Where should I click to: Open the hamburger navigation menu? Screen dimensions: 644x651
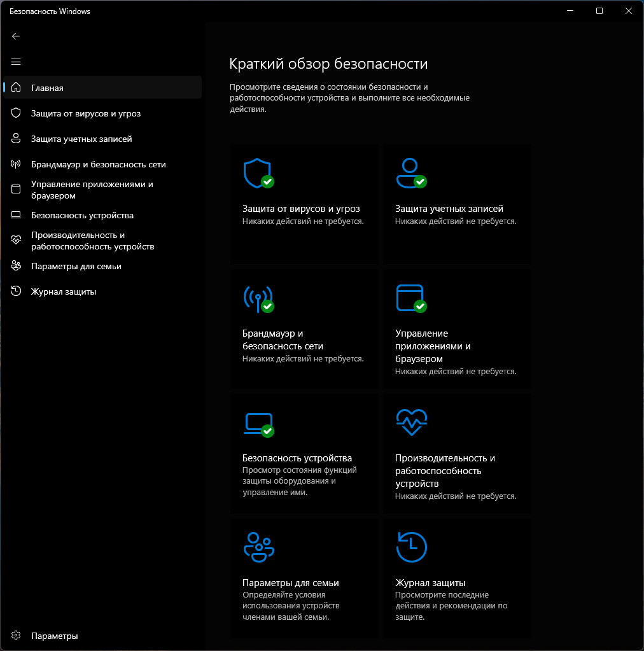[x=16, y=62]
